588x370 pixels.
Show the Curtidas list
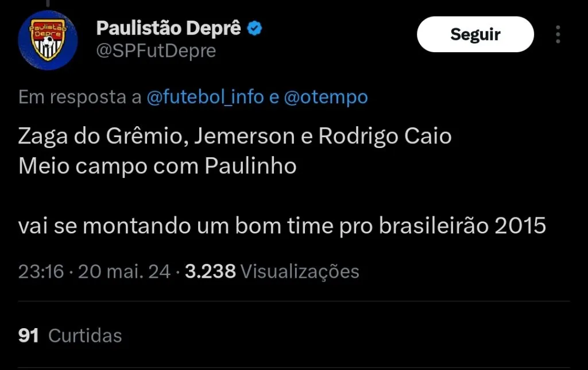click(x=85, y=336)
